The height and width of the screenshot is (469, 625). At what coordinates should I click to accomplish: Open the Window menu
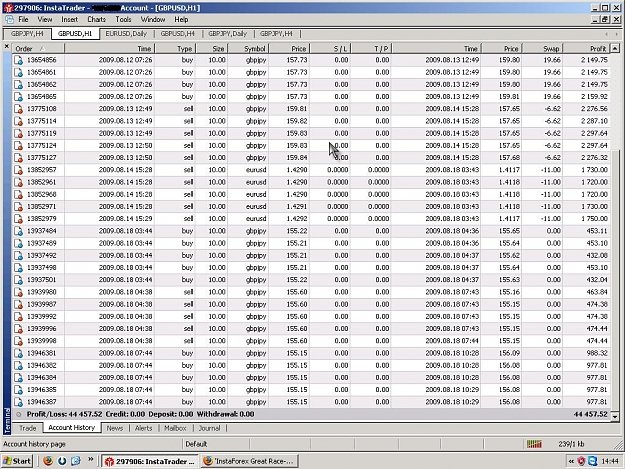pos(153,20)
